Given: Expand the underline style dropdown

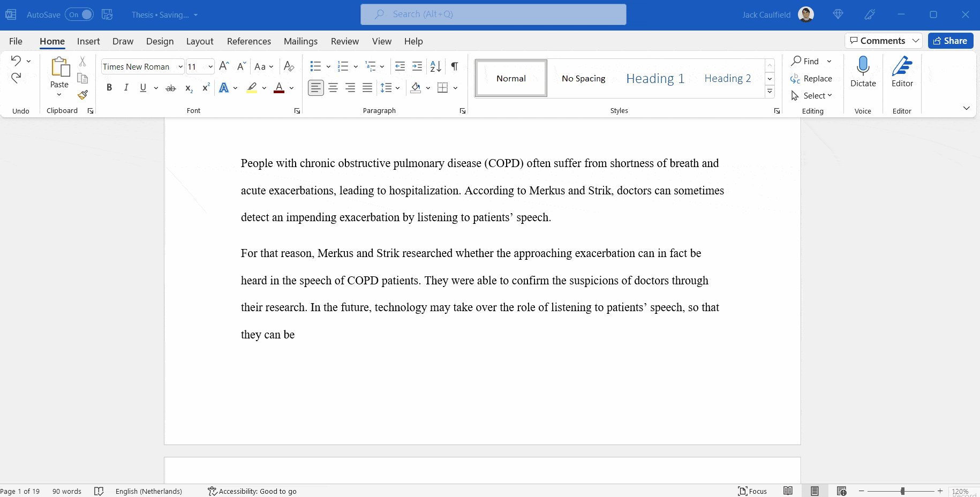Looking at the screenshot, I should pyautogui.click(x=155, y=88).
